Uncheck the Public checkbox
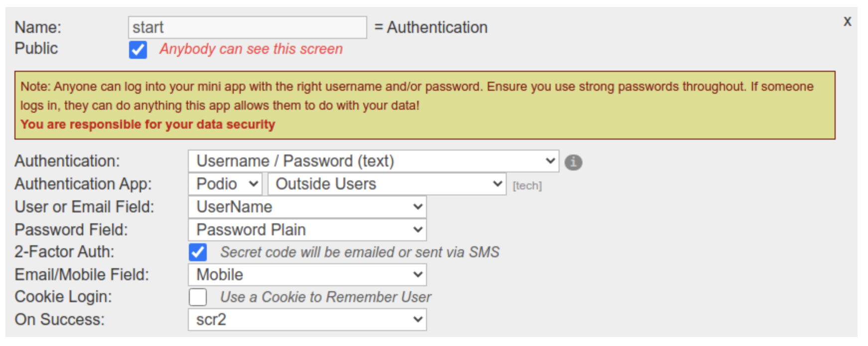This screenshot has height=346, width=868. [138, 50]
